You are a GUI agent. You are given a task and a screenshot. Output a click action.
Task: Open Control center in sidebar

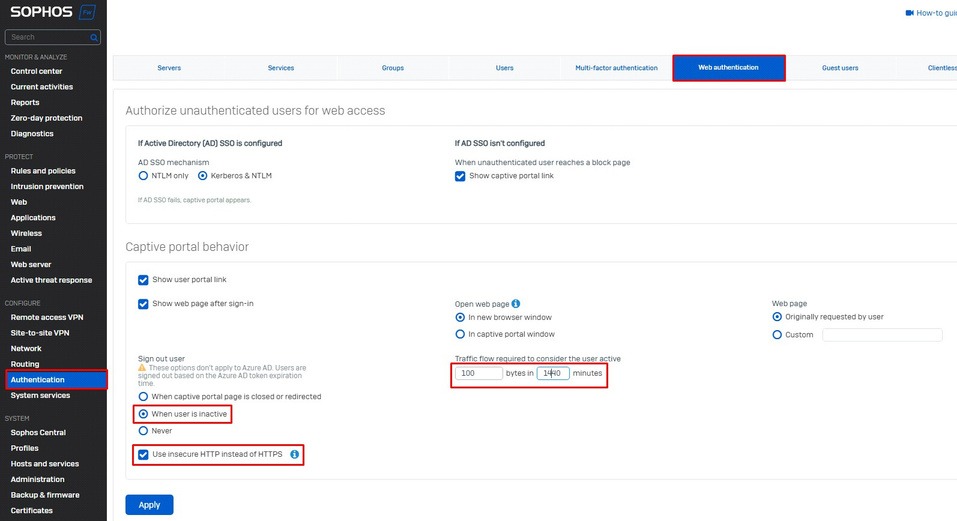(x=37, y=71)
